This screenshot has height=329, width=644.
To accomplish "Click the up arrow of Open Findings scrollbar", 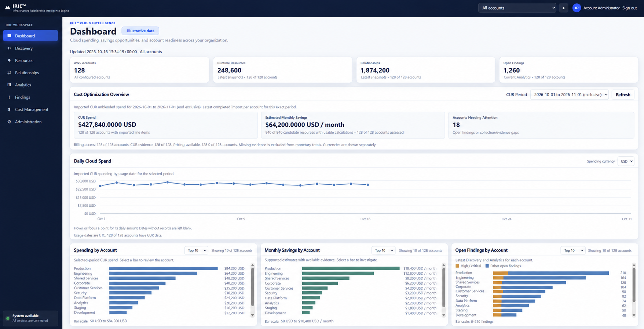I will 634,265.
